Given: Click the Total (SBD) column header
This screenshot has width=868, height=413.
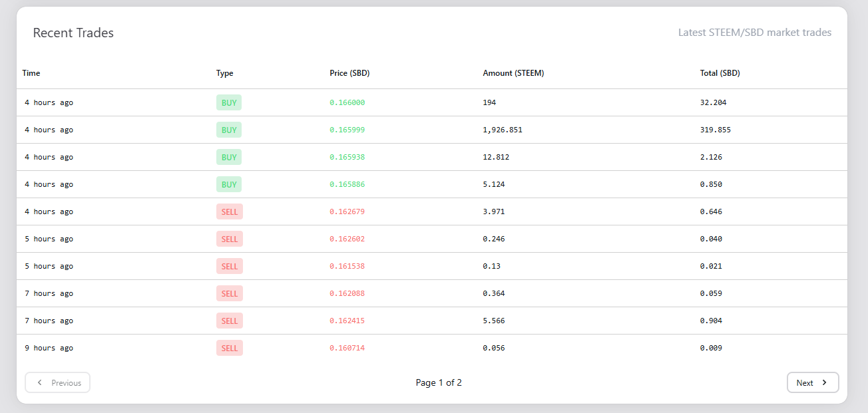Looking at the screenshot, I should pos(720,73).
